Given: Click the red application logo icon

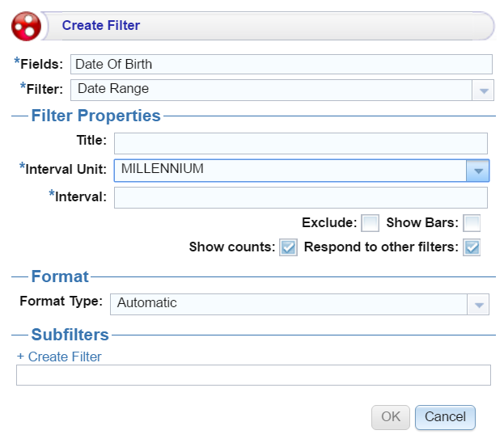Looking at the screenshot, I should click(x=26, y=26).
